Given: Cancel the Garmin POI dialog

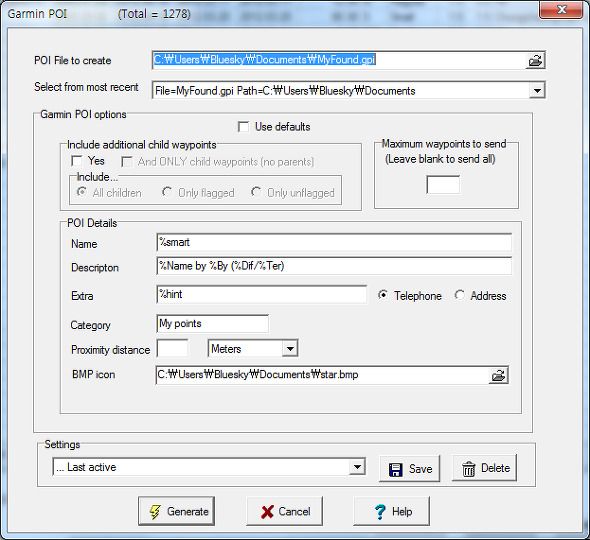Looking at the screenshot, I should click(x=284, y=511).
